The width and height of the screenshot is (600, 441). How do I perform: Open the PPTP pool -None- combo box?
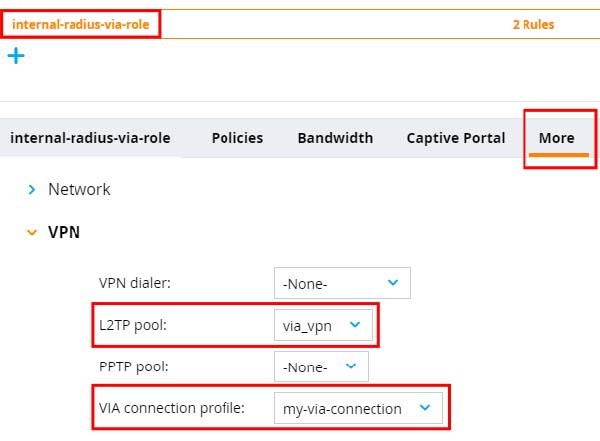(x=321, y=366)
